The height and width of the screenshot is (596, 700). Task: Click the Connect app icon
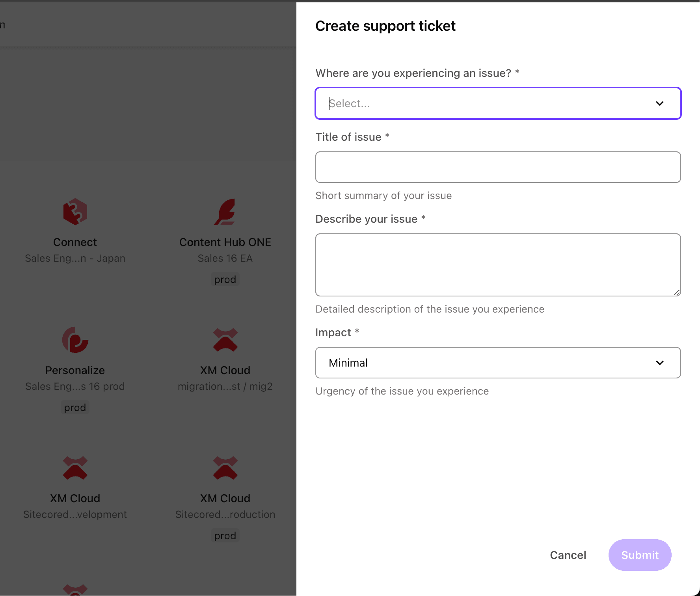[75, 212]
